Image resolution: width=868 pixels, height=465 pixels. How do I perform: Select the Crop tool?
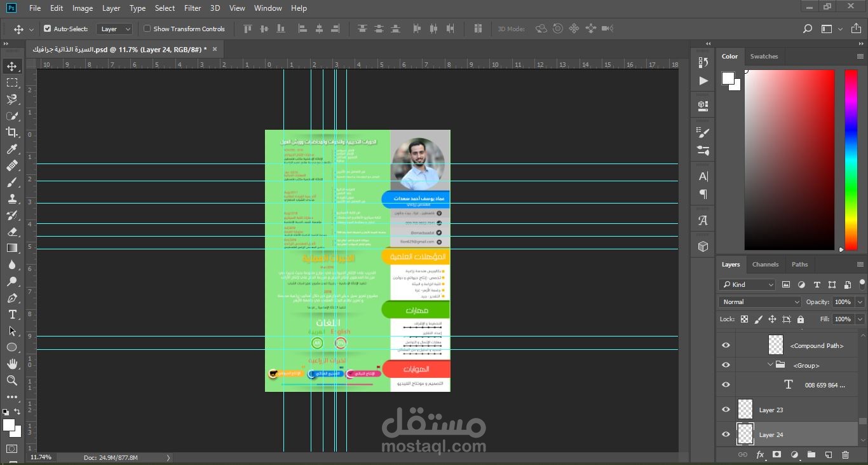coord(13,132)
